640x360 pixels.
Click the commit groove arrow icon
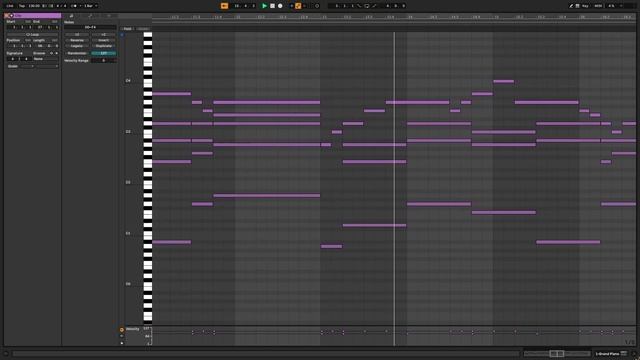[56, 53]
